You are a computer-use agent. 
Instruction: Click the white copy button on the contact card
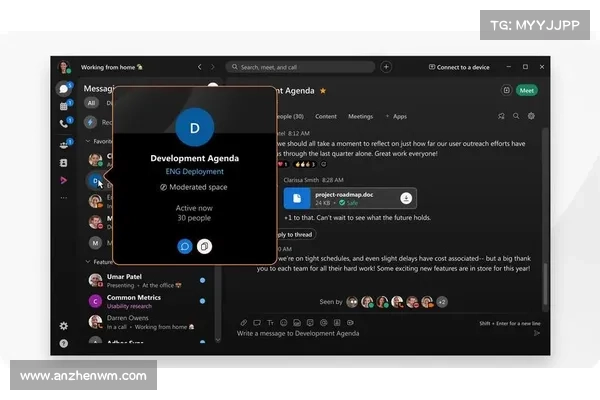[204, 246]
